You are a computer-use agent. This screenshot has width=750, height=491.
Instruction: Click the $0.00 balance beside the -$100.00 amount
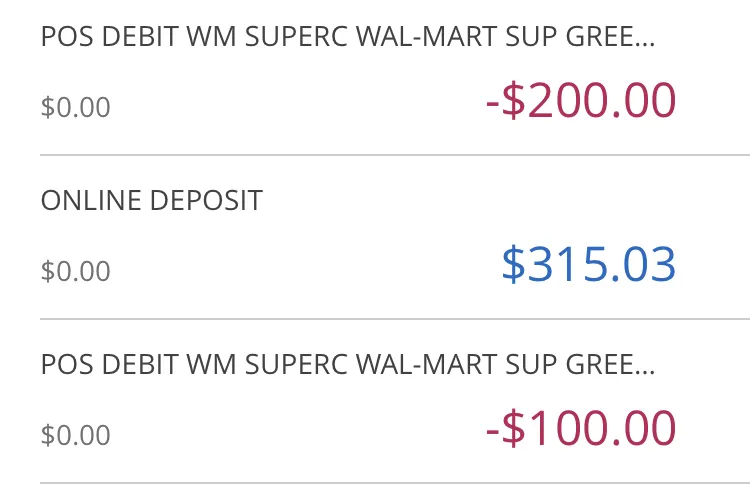coord(76,435)
